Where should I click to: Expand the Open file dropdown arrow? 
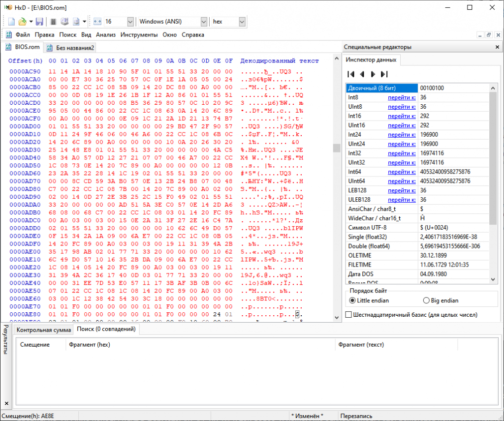[x=31, y=22]
